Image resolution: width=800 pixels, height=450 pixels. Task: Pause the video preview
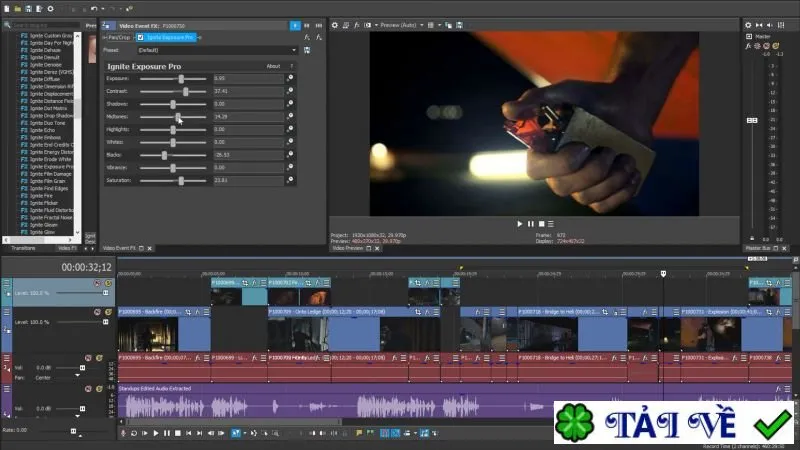(531, 223)
